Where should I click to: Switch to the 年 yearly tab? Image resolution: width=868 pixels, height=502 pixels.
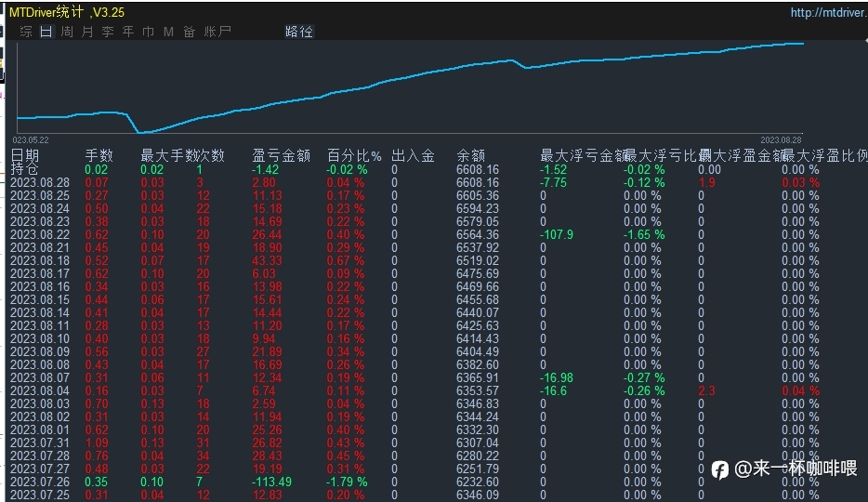coord(128,32)
